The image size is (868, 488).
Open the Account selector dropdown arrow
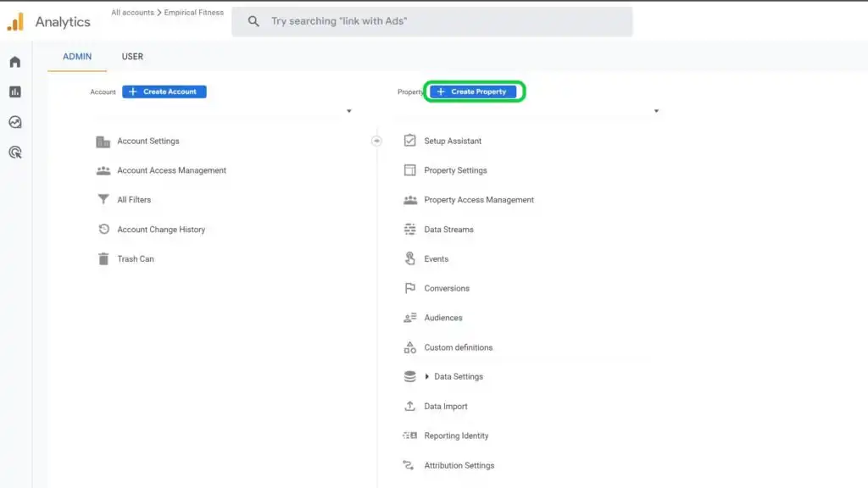(x=349, y=111)
